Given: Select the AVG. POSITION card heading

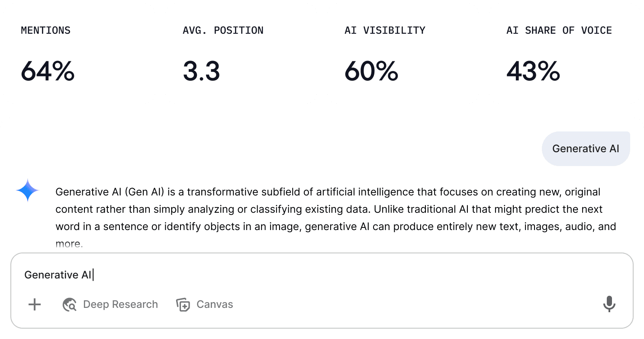Looking at the screenshot, I should pos(223,30).
